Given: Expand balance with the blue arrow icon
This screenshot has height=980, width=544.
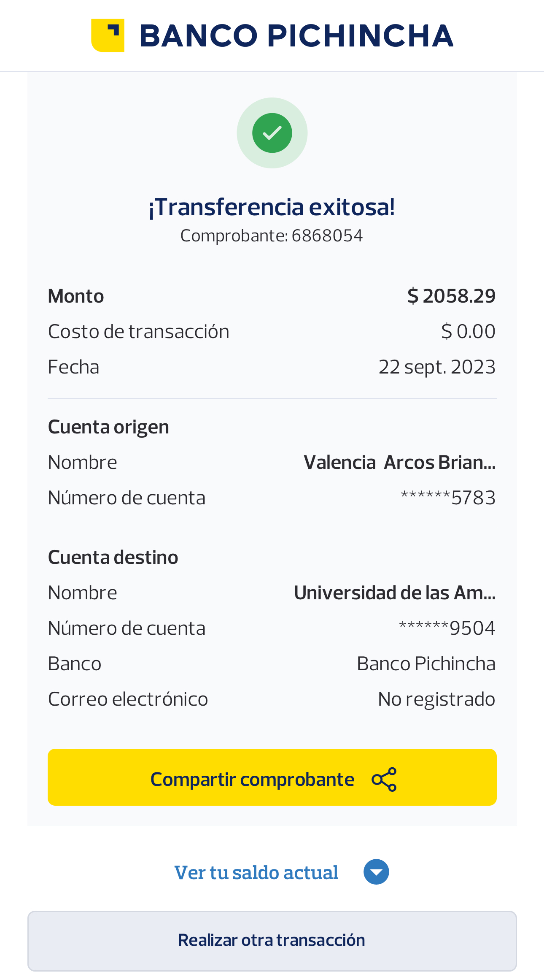Looking at the screenshot, I should point(376,872).
